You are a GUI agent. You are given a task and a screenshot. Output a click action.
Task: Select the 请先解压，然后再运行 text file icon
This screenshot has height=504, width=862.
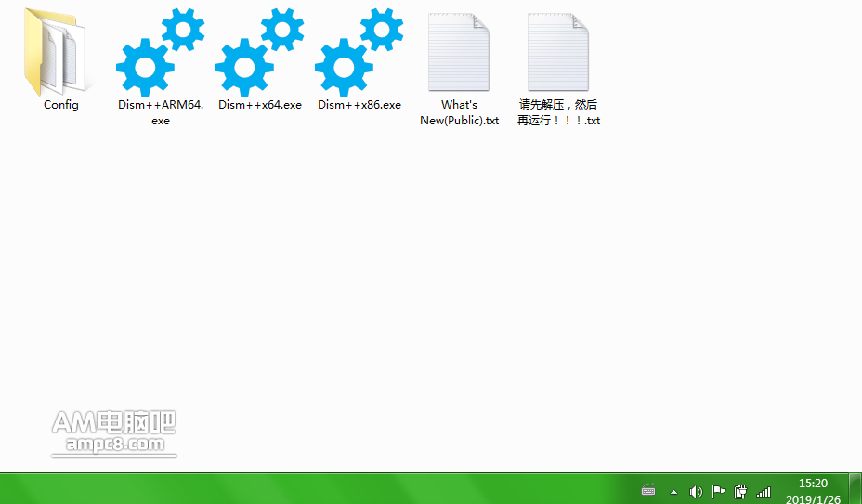pyautogui.click(x=558, y=52)
